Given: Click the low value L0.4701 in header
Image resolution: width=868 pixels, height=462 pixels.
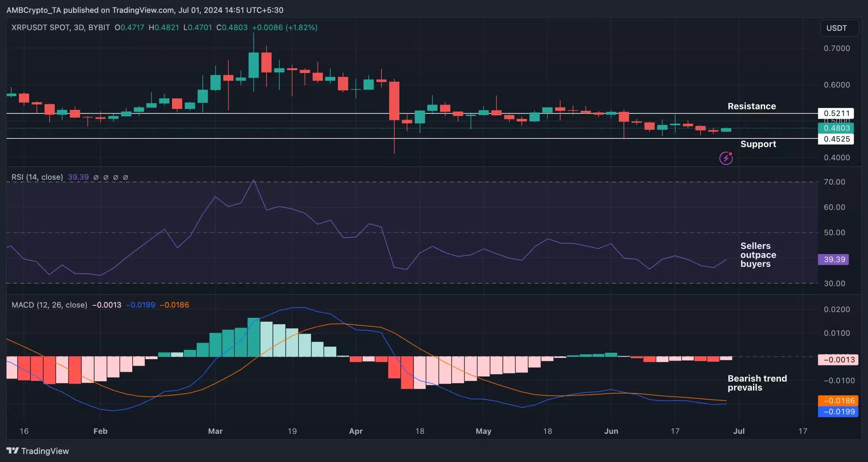Looking at the screenshot, I should [x=197, y=27].
